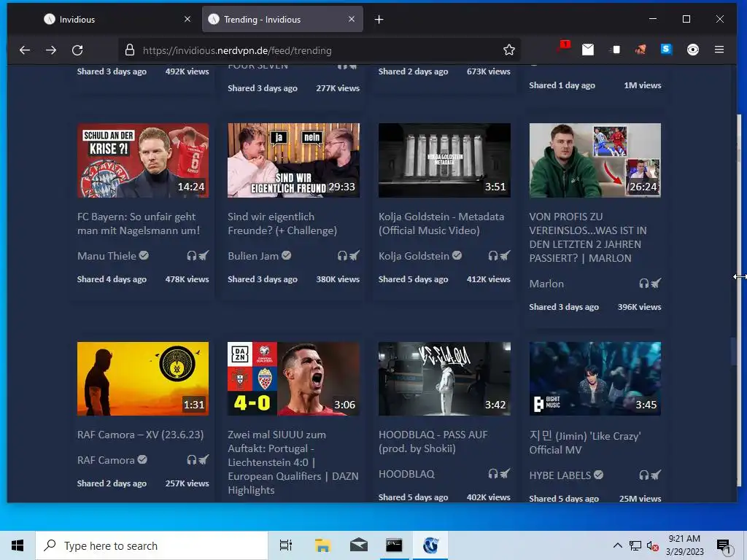Screen dimensions: 747x560
Task: Open Zwei mal SIUUU Portugal highlights link
Action: [x=293, y=462]
